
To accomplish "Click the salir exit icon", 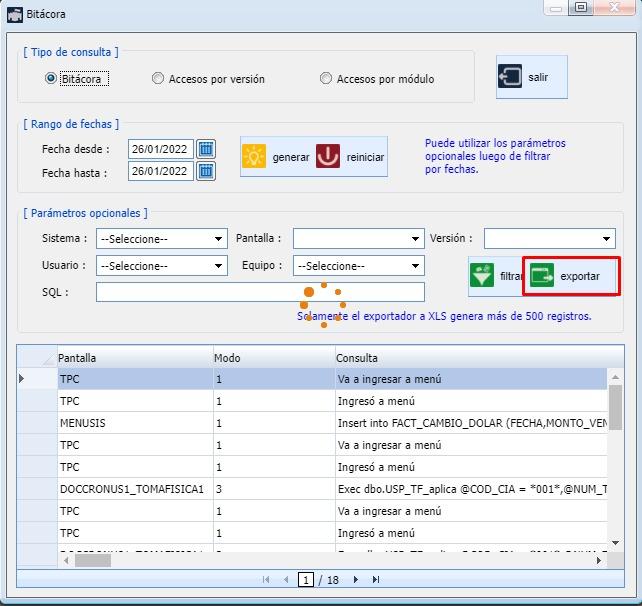I will [x=510, y=76].
